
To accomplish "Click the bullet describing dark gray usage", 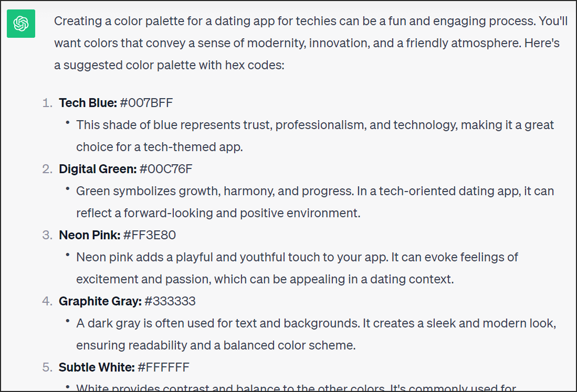I will point(316,334).
